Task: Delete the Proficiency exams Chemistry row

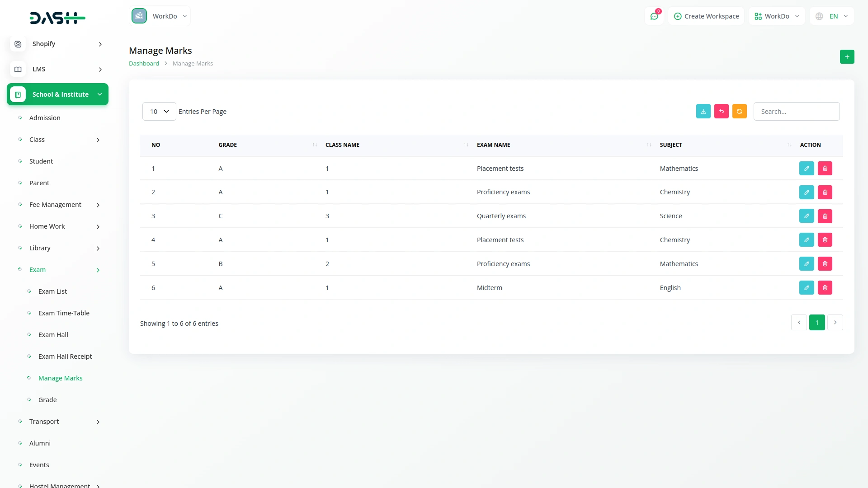Action: [825, 192]
